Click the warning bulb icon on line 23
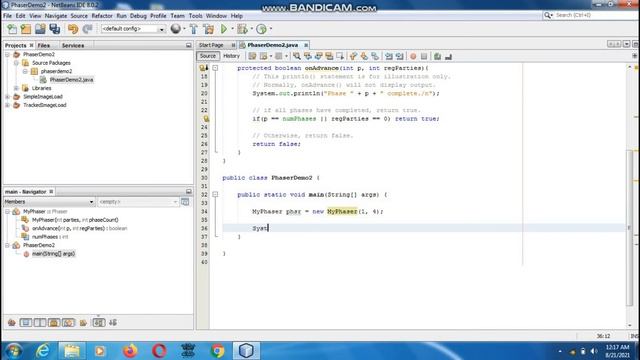The width and height of the screenshot is (640, 360). tap(206, 119)
